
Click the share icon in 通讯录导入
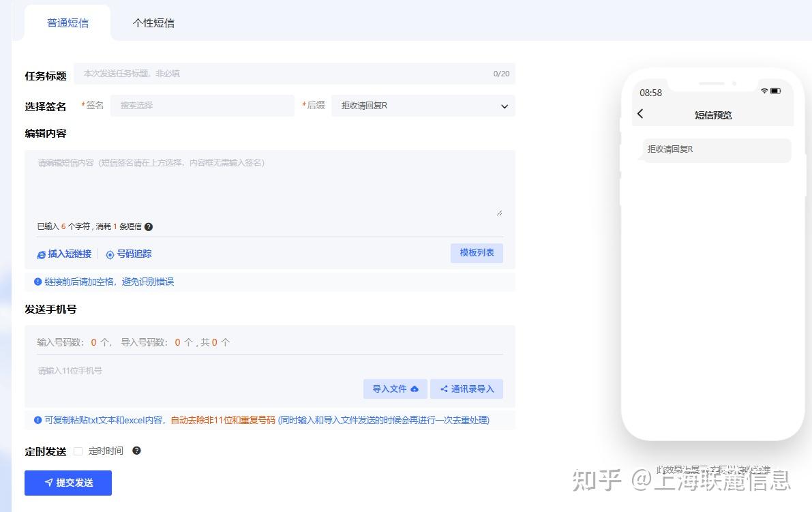pos(444,389)
